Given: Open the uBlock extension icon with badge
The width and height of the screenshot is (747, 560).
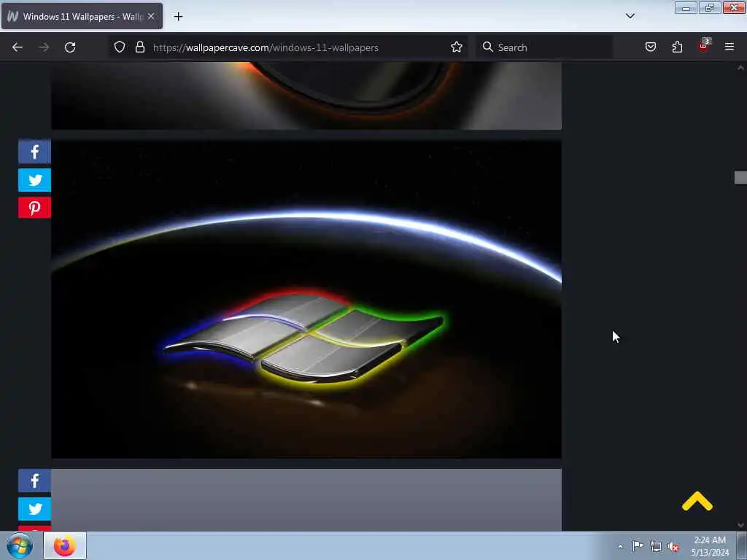Looking at the screenshot, I should coord(704,46).
